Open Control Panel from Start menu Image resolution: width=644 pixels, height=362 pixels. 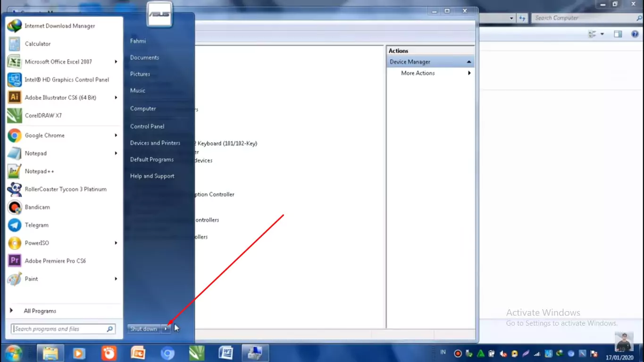coord(147,126)
